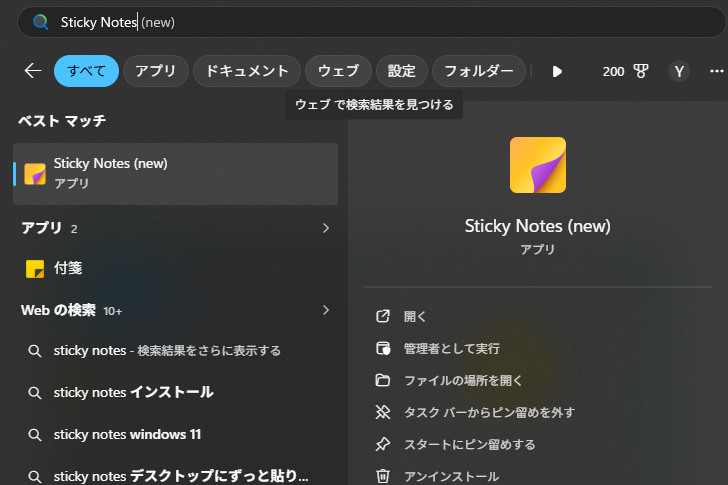Go back with the left arrow icon
Viewport: 728px width, 485px height.
tap(33, 71)
